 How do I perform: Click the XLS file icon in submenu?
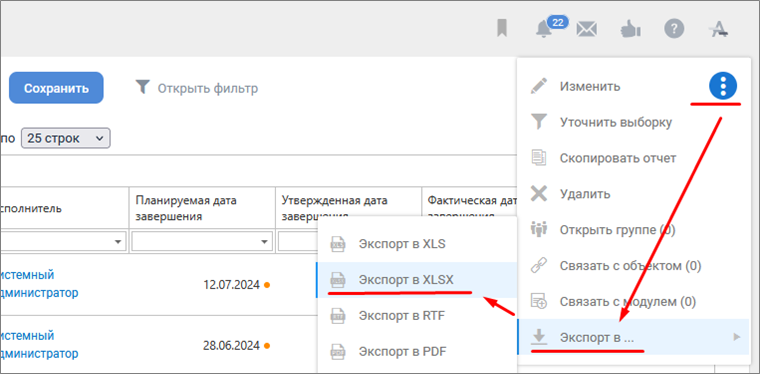tap(337, 244)
